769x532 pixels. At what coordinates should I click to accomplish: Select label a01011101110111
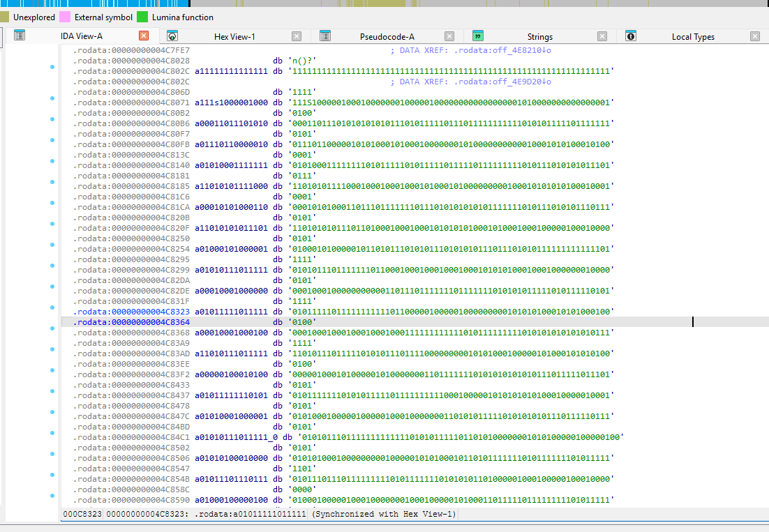pyautogui.click(x=232, y=479)
